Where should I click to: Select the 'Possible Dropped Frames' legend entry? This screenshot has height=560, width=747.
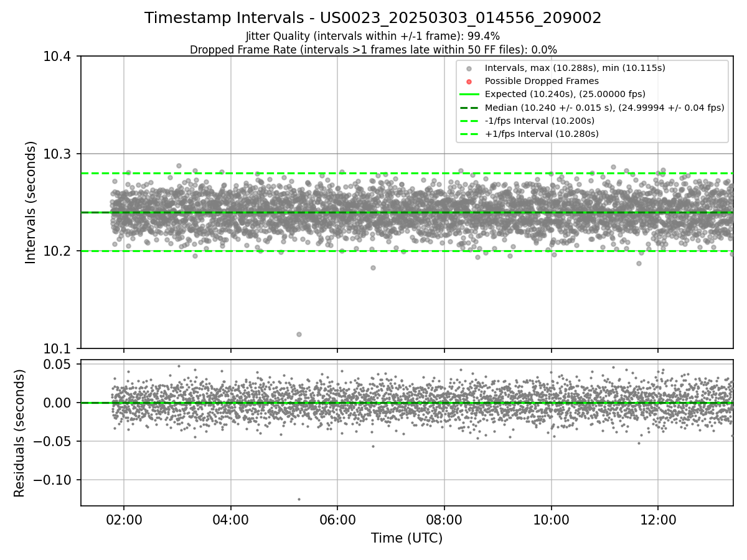[x=542, y=81]
